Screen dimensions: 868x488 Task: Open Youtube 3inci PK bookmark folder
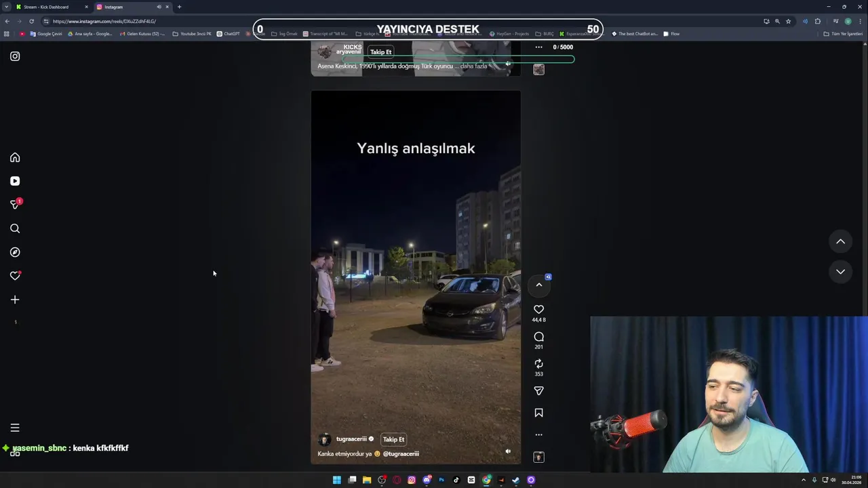pyautogui.click(x=192, y=34)
